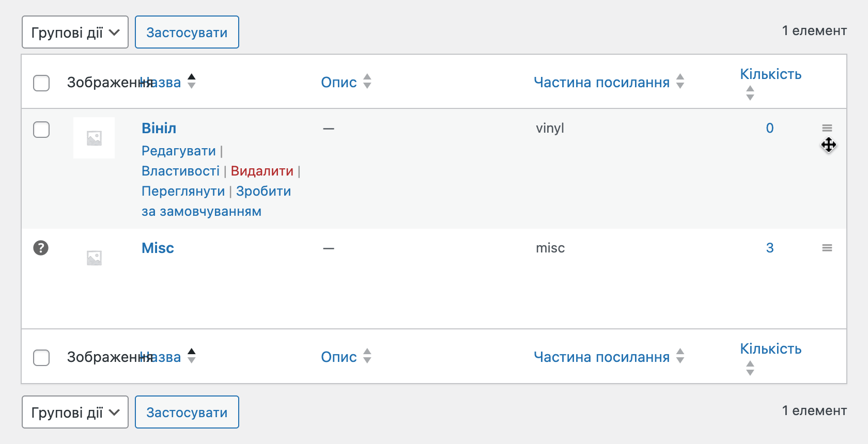Open the top Групові дії dropdown
868x444 pixels.
[x=75, y=32]
